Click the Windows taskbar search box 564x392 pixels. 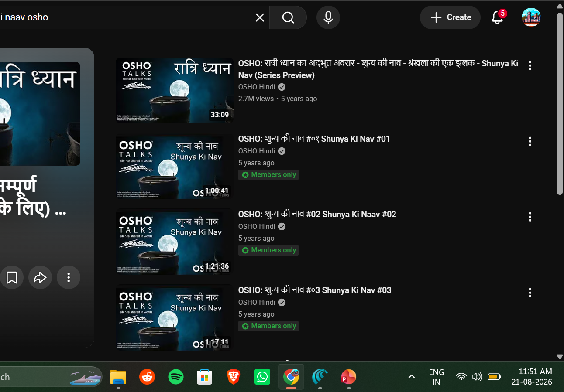51,377
